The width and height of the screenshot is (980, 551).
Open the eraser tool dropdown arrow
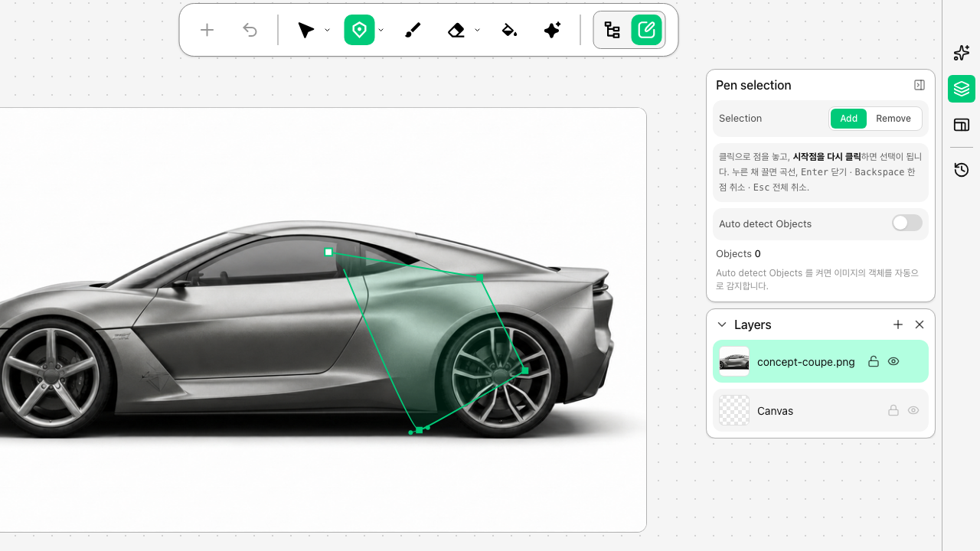pyautogui.click(x=477, y=30)
